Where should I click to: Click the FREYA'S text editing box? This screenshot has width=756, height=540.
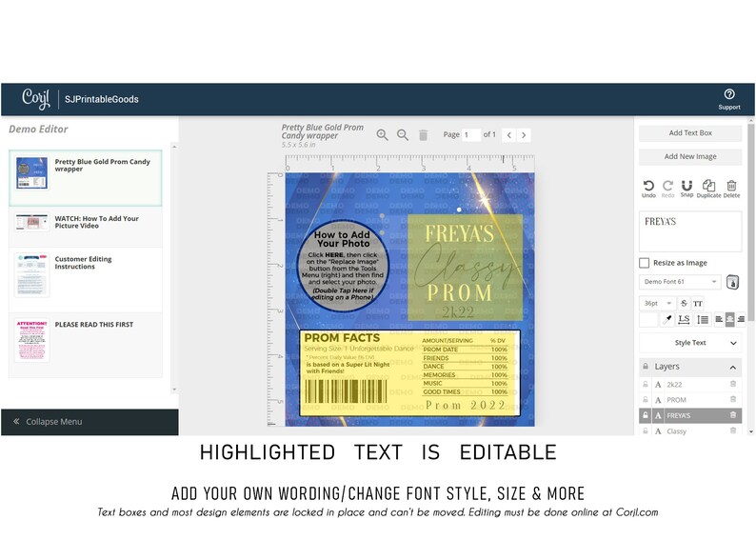690,231
